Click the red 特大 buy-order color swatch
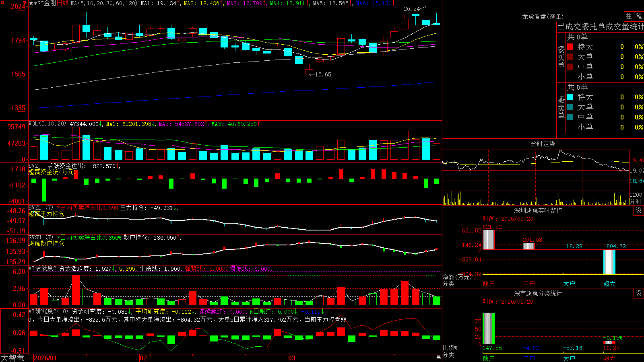Image resolution: width=644 pixels, height=362 pixels. [x=570, y=47]
